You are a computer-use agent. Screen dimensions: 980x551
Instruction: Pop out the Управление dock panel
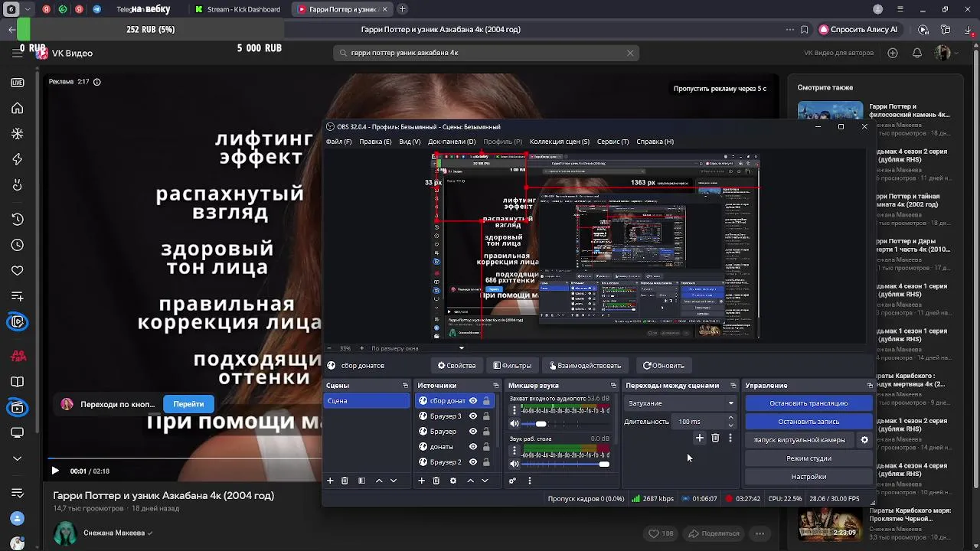click(870, 386)
